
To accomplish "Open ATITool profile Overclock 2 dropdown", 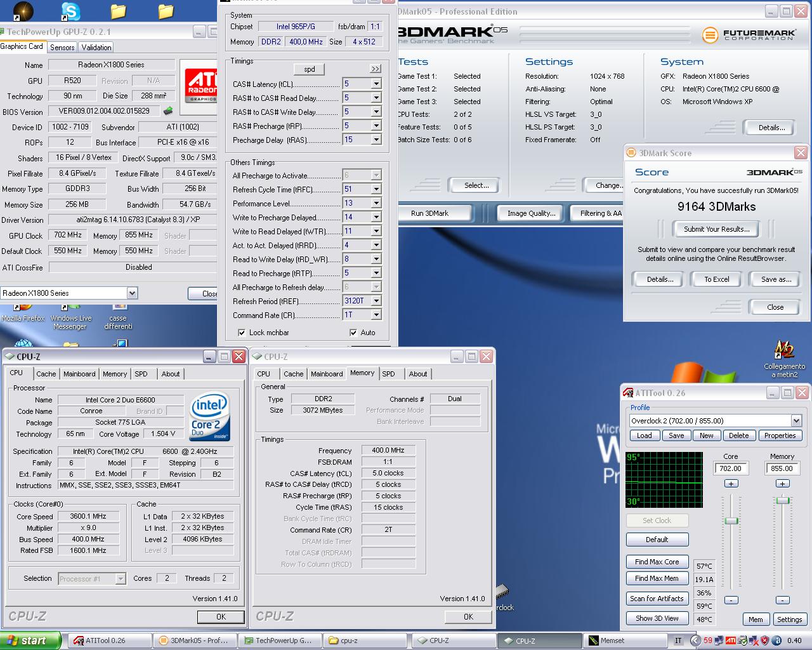I will pyautogui.click(x=796, y=421).
